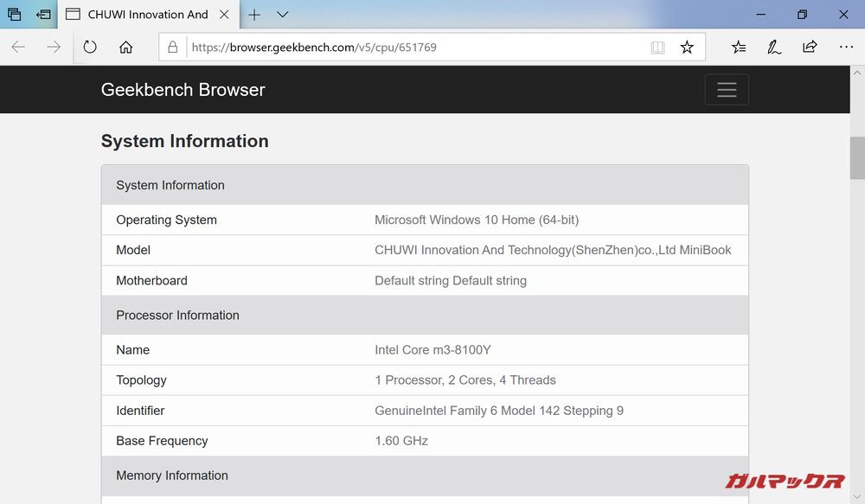Go to the browser Home page
865x504 pixels.
coord(126,48)
